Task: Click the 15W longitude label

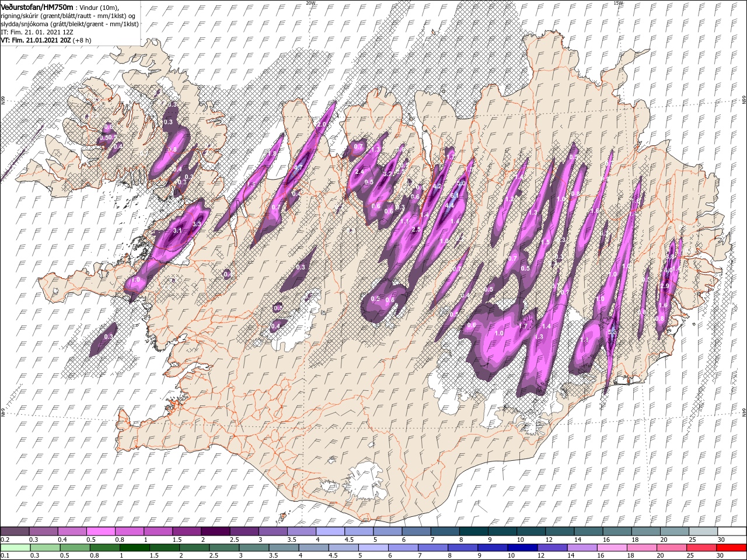Action: [x=618, y=3]
